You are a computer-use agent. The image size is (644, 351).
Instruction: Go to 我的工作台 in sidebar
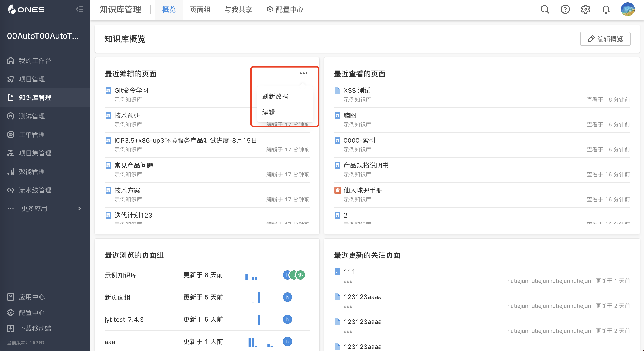tap(45, 60)
